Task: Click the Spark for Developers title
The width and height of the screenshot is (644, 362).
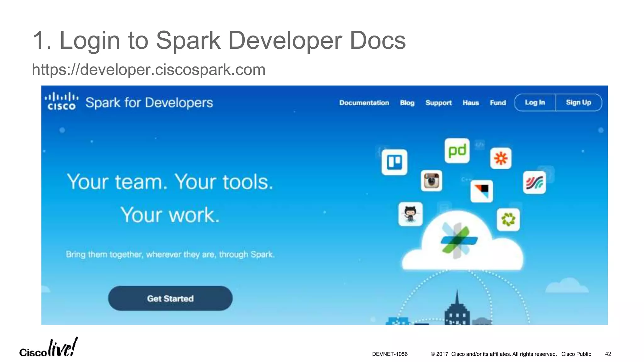Action: tap(149, 103)
